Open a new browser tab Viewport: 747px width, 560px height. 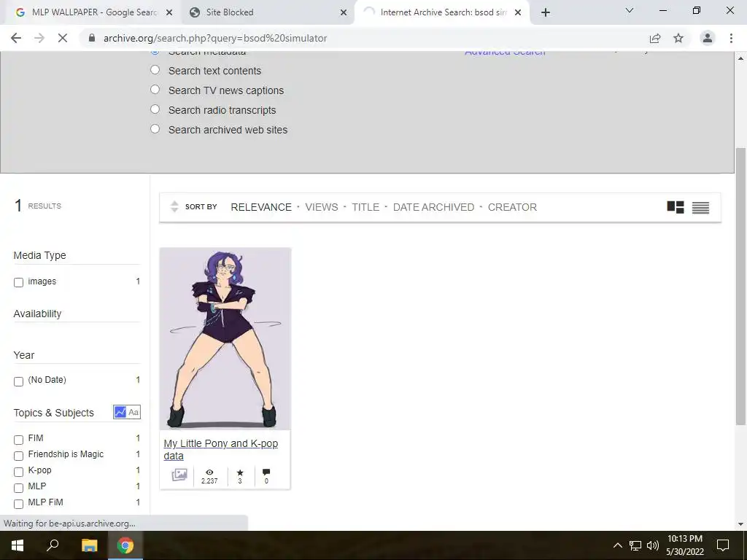click(x=546, y=12)
